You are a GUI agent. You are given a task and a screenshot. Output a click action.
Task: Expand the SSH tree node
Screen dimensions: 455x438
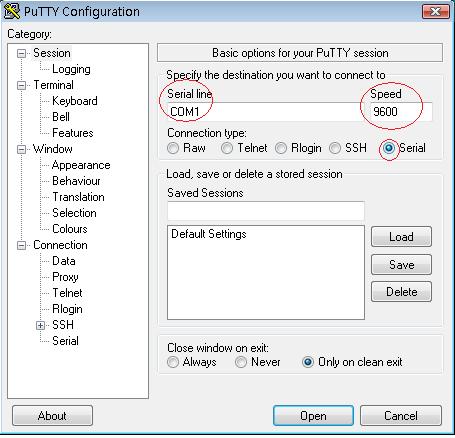(x=40, y=325)
